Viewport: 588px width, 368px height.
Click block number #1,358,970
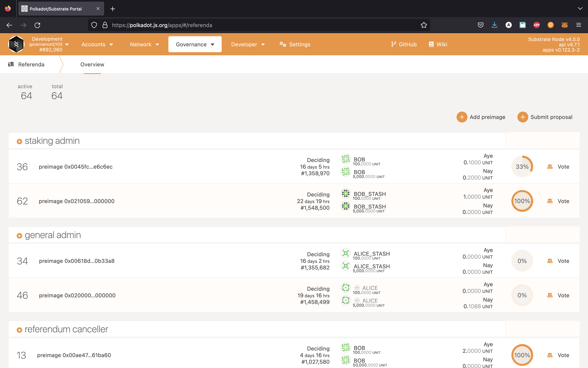(x=315, y=173)
